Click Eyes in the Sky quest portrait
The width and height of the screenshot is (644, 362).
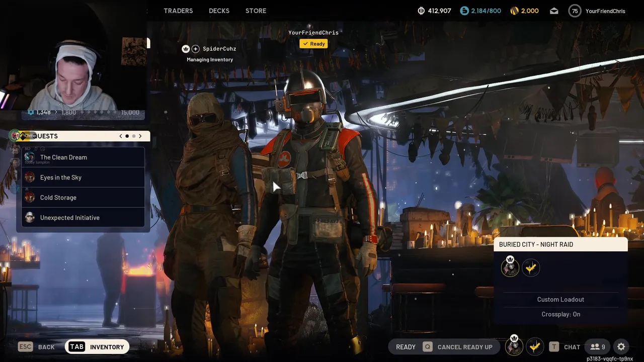click(x=30, y=177)
